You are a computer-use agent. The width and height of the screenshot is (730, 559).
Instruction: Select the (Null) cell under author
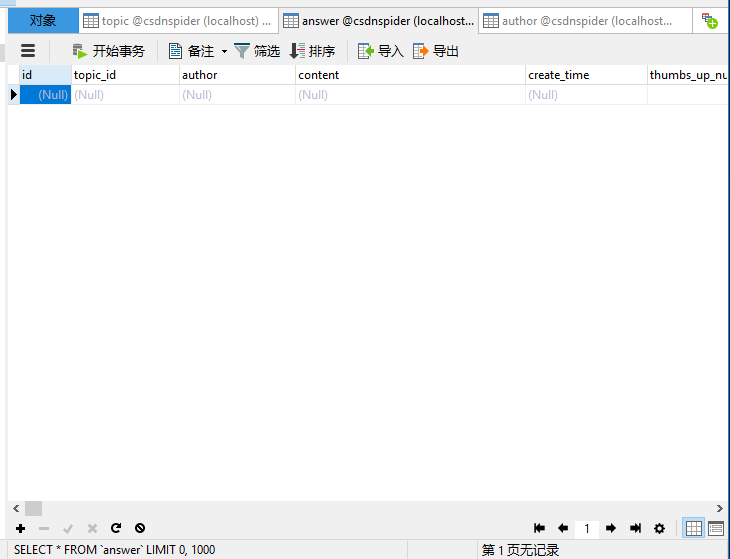(237, 95)
